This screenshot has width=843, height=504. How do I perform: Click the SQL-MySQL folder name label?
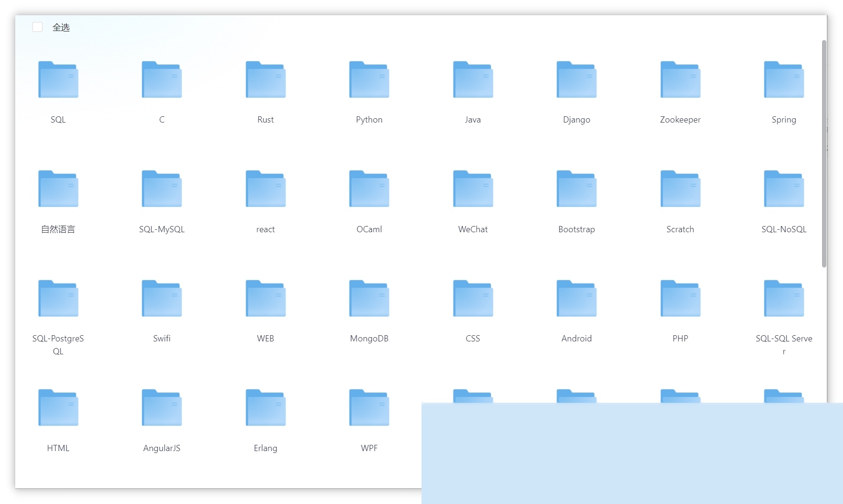[x=162, y=229]
